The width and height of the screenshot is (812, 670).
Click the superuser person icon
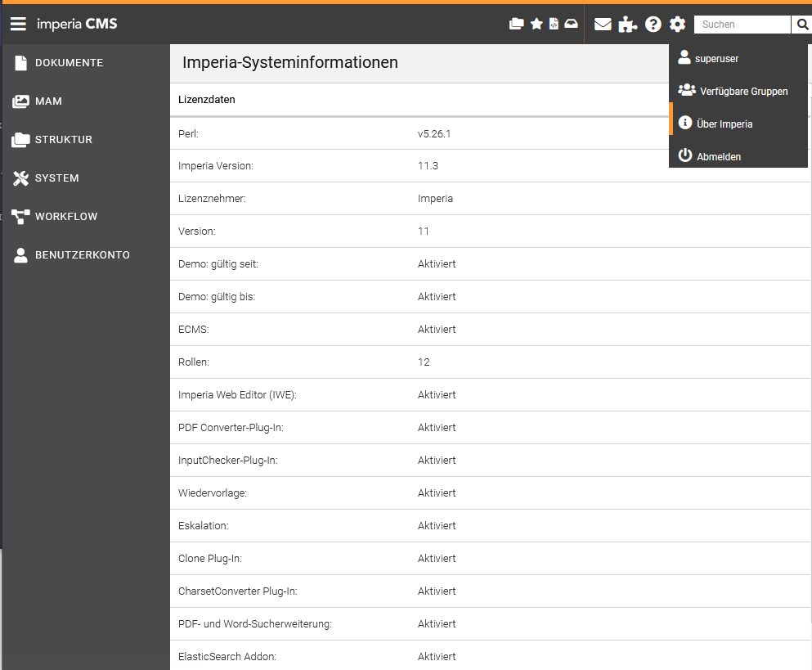click(x=684, y=57)
